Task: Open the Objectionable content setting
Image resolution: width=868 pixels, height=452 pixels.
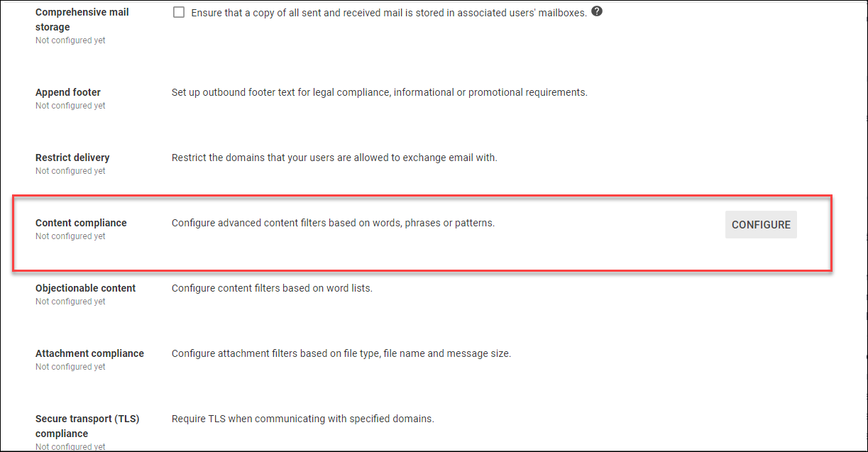Action: point(85,288)
